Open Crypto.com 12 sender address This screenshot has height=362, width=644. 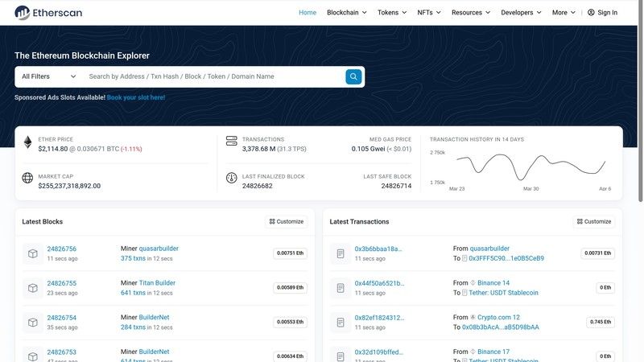pyautogui.click(x=498, y=317)
